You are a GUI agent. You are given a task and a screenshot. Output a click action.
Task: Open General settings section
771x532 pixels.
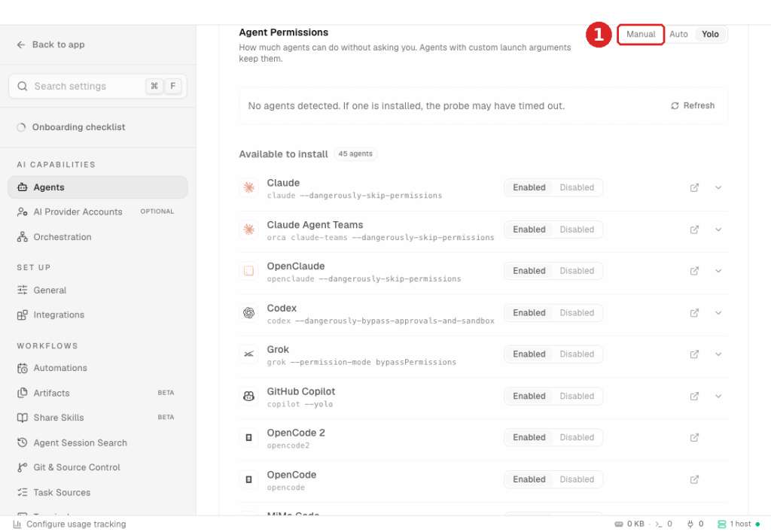point(98,290)
